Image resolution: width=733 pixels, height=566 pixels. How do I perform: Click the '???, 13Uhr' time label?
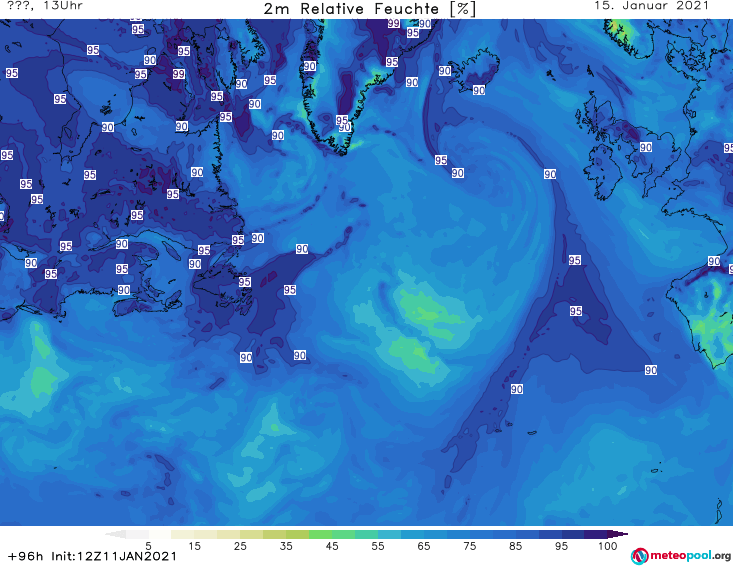coord(45,6)
